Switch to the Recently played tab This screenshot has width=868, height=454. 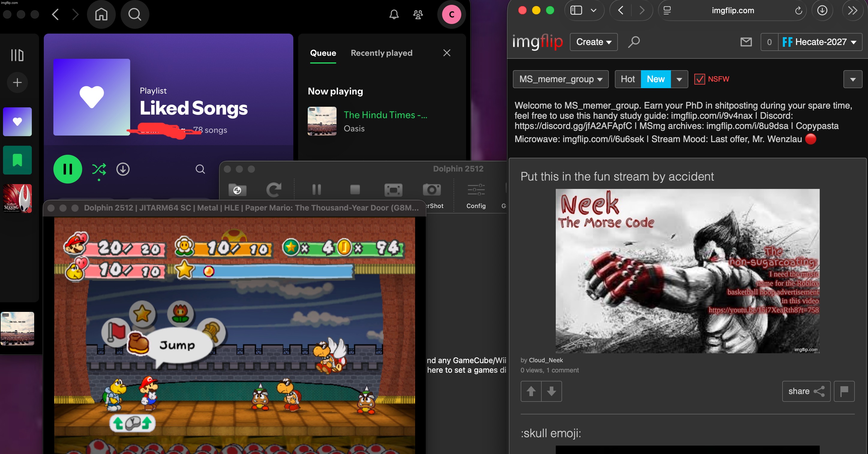click(382, 53)
